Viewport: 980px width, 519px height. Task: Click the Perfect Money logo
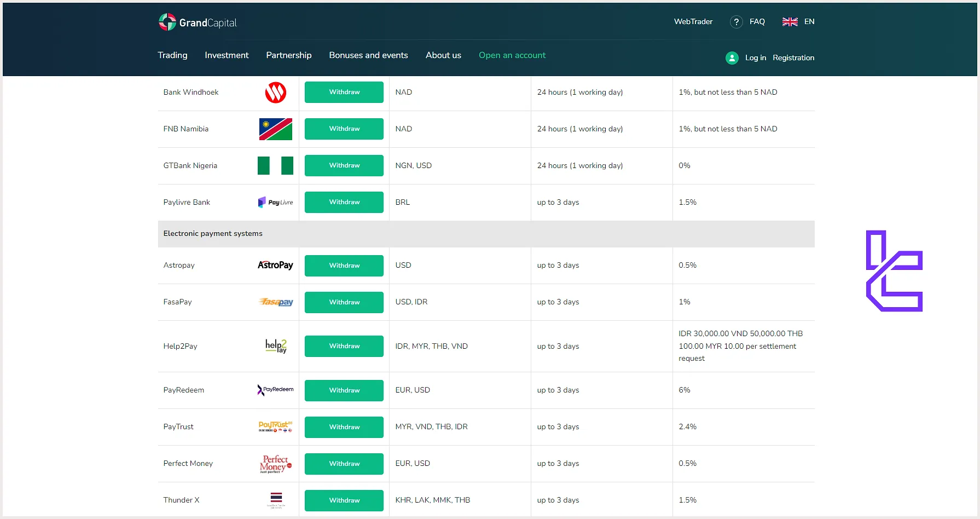point(275,464)
